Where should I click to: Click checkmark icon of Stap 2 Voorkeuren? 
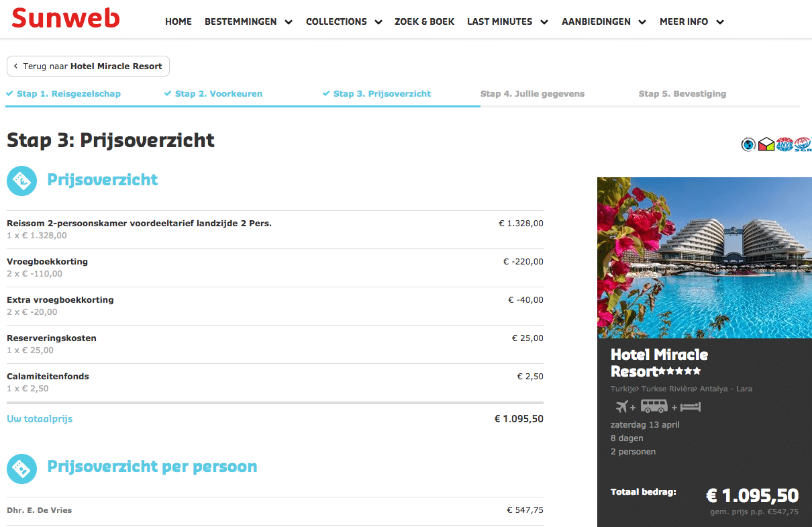[168, 93]
